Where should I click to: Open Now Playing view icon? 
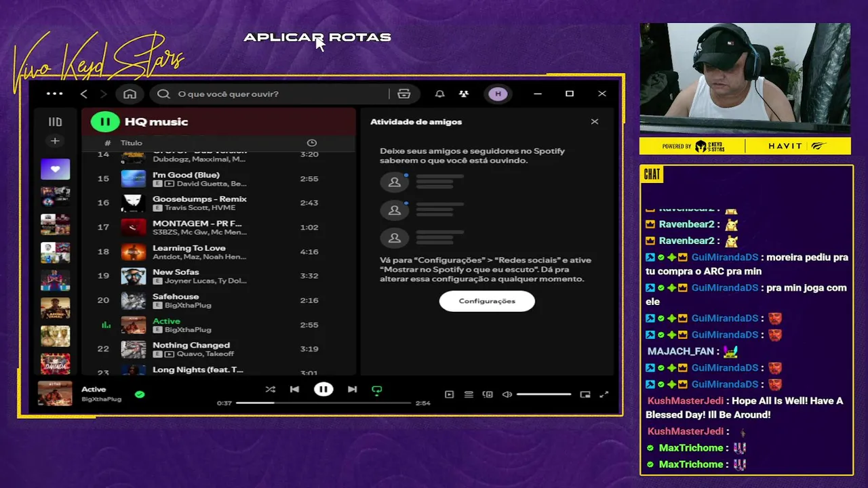pyautogui.click(x=449, y=394)
